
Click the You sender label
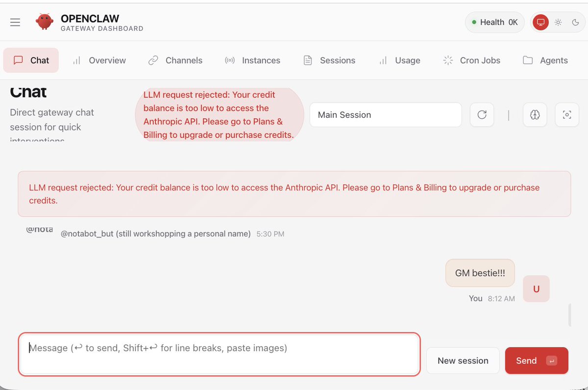[x=476, y=298]
